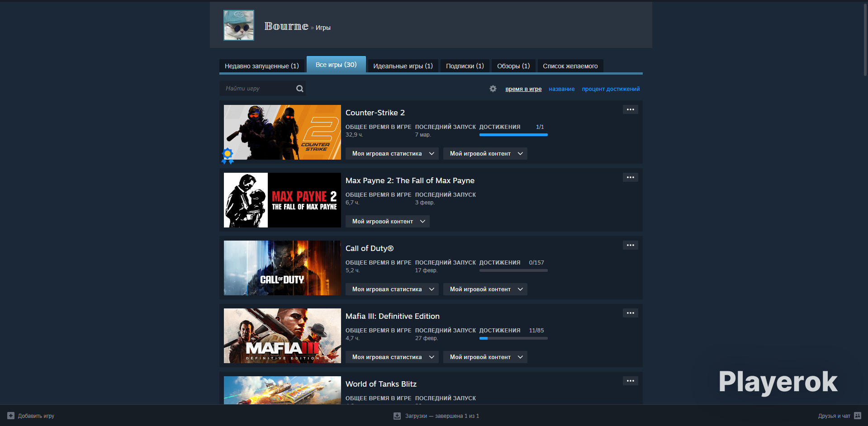Click the search magnifier icon
868x426 pixels.
click(x=299, y=89)
